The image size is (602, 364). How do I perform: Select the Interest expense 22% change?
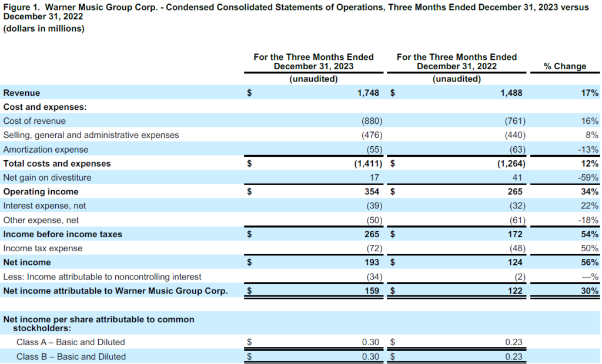coord(589,206)
